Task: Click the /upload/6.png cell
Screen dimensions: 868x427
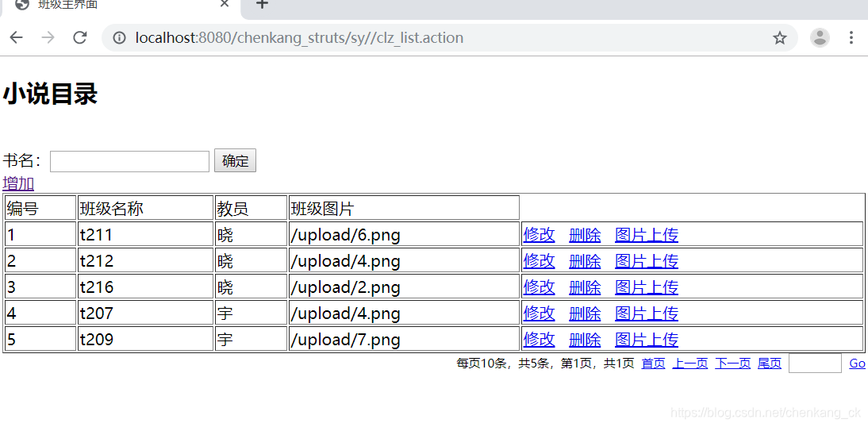Action: (x=404, y=235)
